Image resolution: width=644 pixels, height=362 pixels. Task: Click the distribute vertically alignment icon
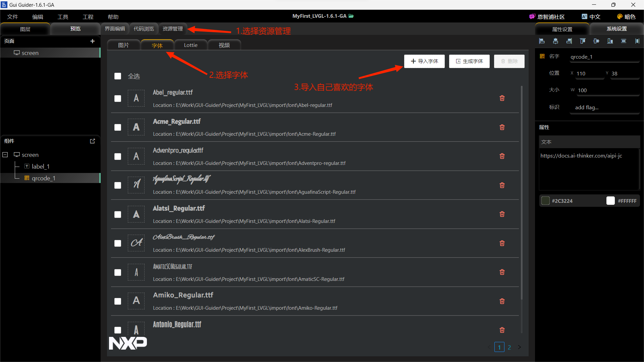(624, 41)
